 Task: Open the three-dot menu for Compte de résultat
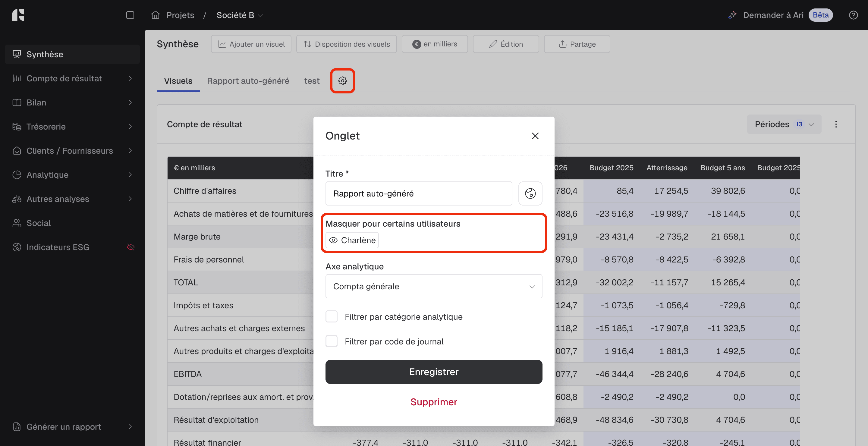point(836,124)
